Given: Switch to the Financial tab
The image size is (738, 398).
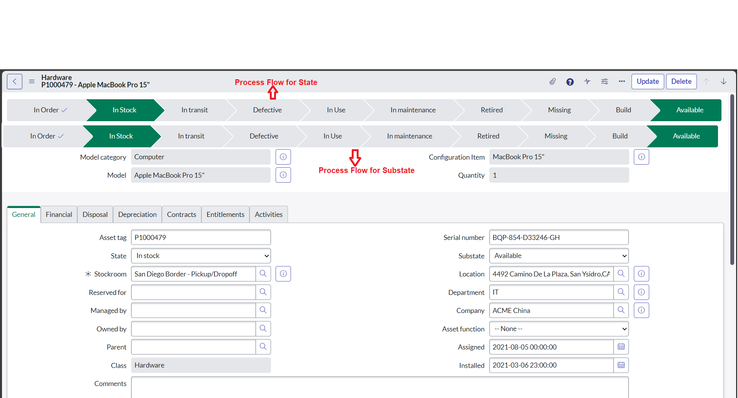Looking at the screenshot, I should tap(59, 215).
